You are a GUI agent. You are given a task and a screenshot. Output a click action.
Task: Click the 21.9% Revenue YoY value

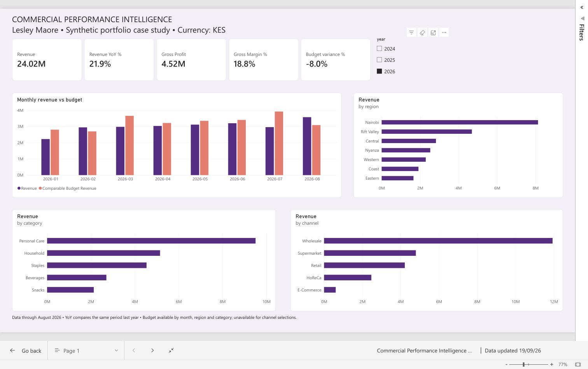[x=100, y=64]
